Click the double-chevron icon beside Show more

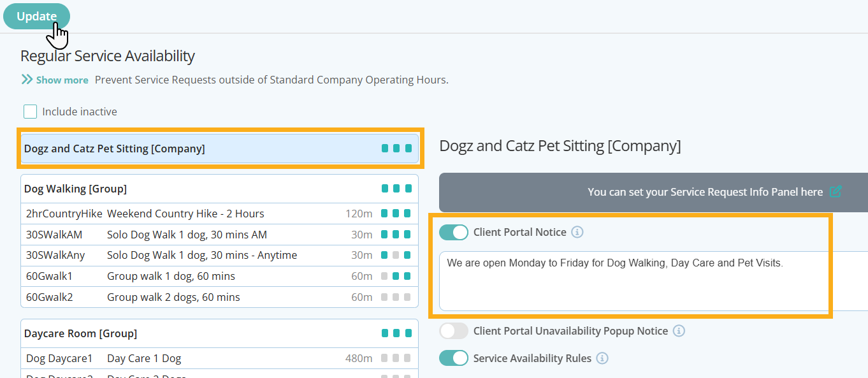(x=27, y=80)
